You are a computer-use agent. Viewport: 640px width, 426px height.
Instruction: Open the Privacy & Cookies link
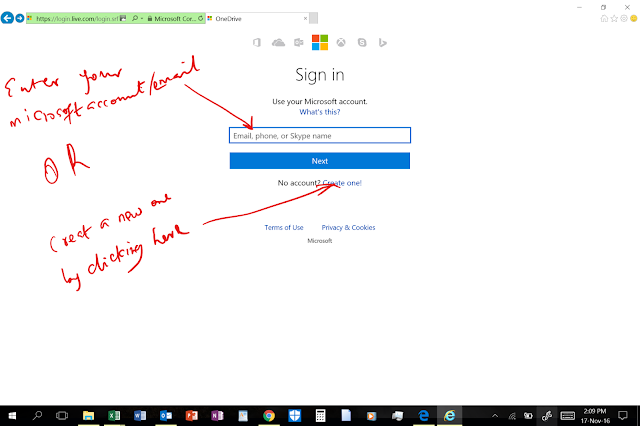[348, 228]
